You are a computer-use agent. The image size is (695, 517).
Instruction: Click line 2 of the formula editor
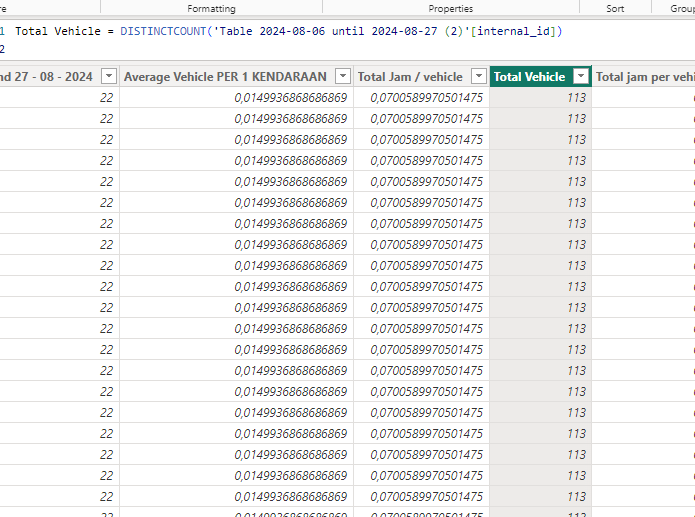(x=348, y=49)
